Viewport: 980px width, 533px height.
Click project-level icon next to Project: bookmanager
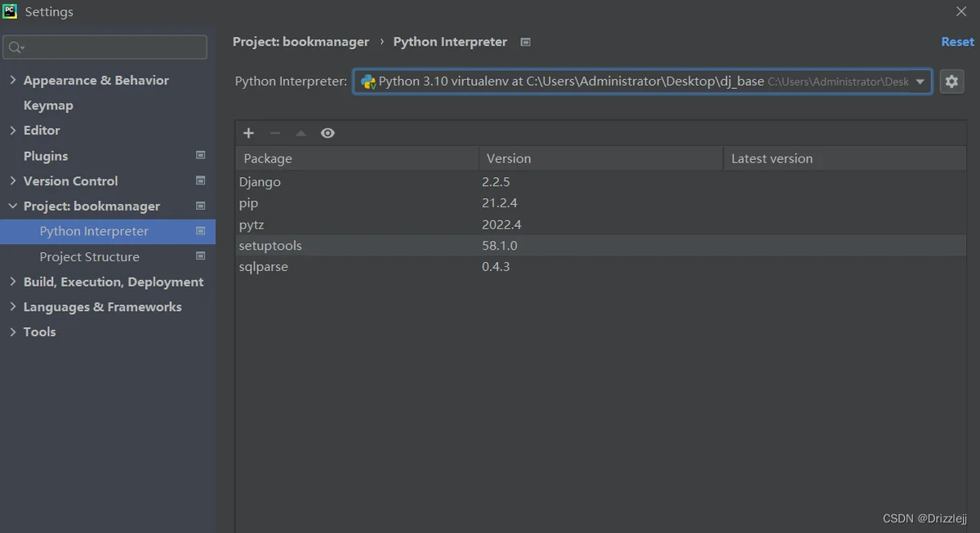[x=201, y=206]
